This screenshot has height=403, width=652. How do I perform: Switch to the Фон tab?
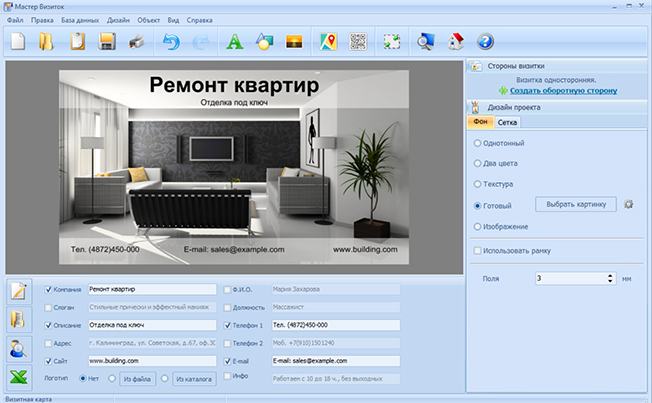pyautogui.click(x=480, y=122)
